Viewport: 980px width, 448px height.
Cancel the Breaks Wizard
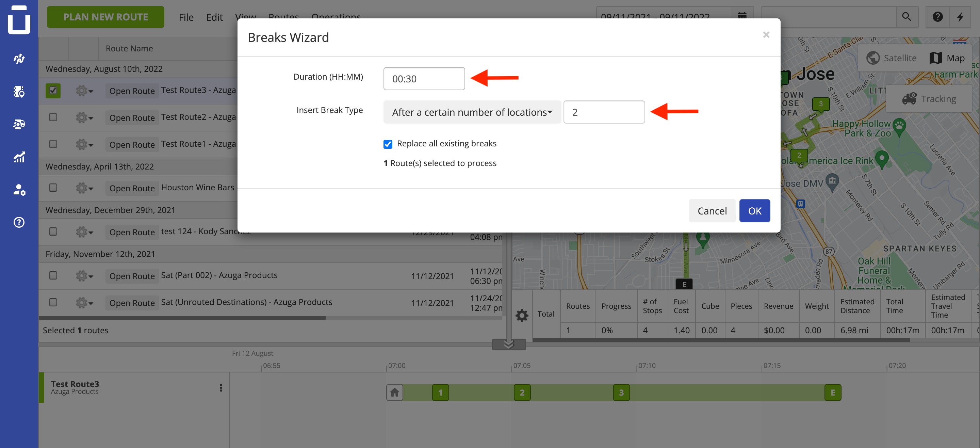[712, 210]
